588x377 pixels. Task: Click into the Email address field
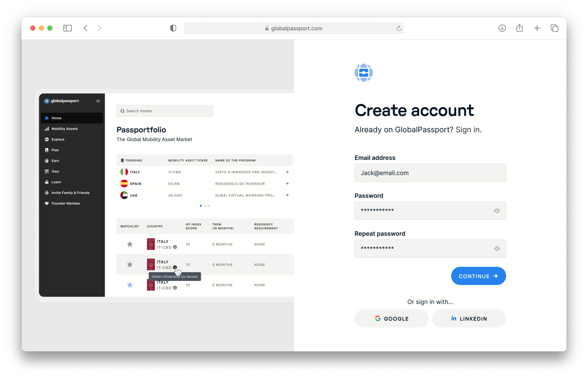point(430,173)
